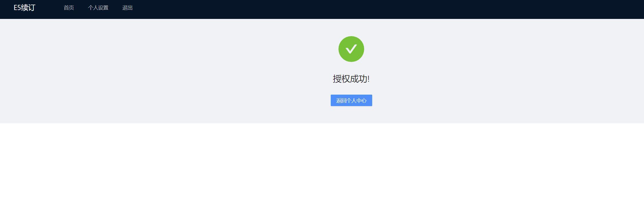Click the 返回个人中心 button
Screen dimensions: 644x201
[x=351, y=100]
